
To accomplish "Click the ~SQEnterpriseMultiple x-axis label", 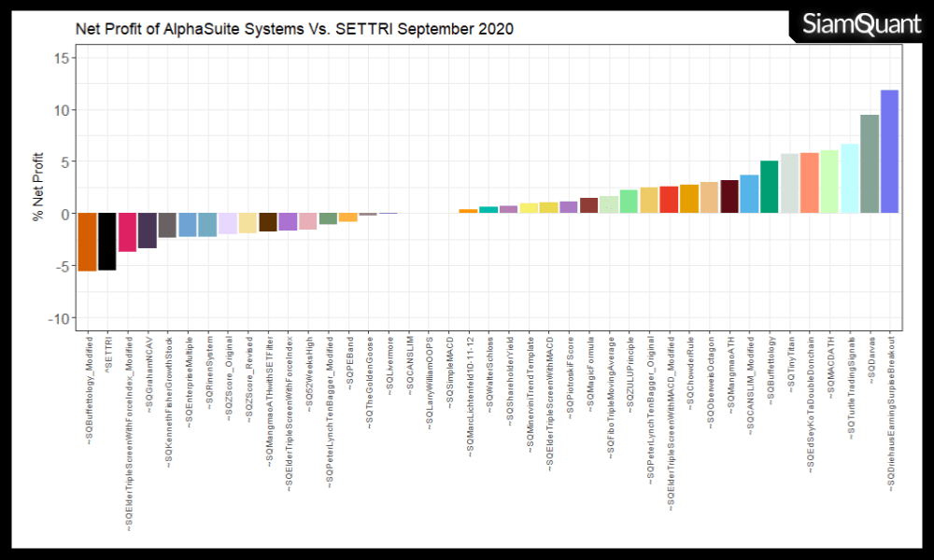I will point(190,380).
